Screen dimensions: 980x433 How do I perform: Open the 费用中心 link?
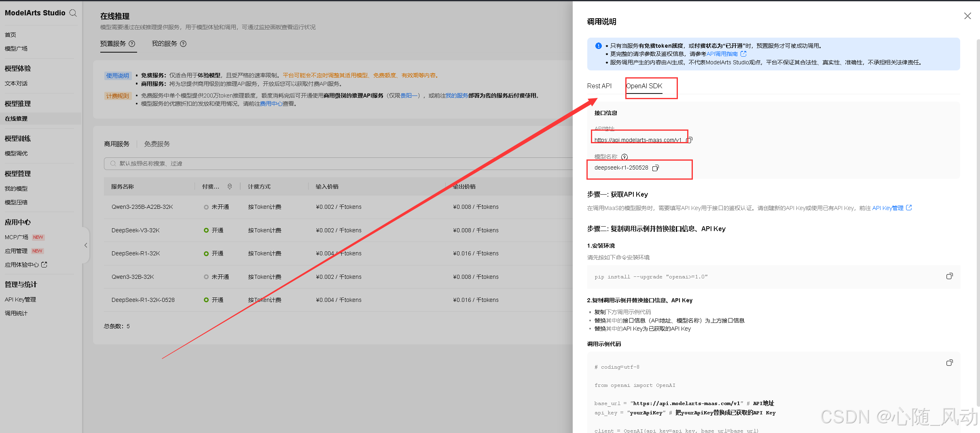click(x=271, y=104)
